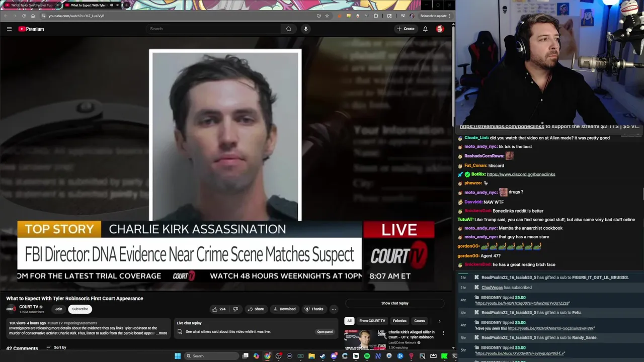The width and height of the screenshot is (644, 362).
Task: Select the All filter chip
Action: 349,321
